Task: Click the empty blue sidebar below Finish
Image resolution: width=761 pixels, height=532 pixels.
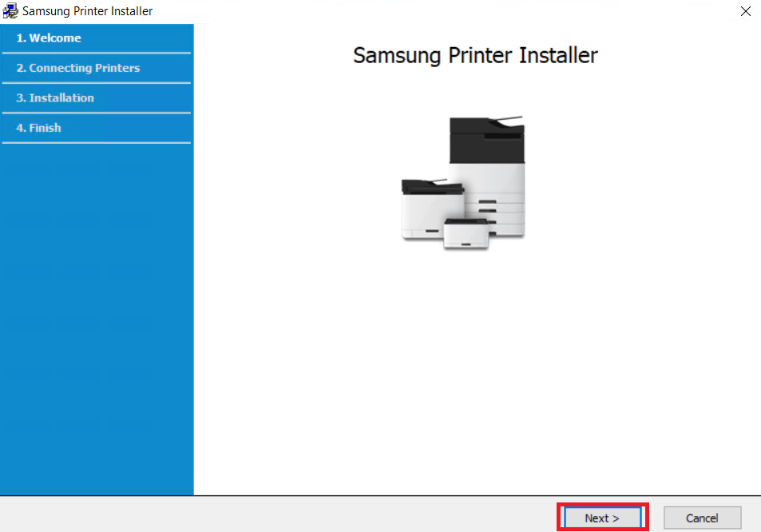Action: pyautogui.click(x=96, y=320)
